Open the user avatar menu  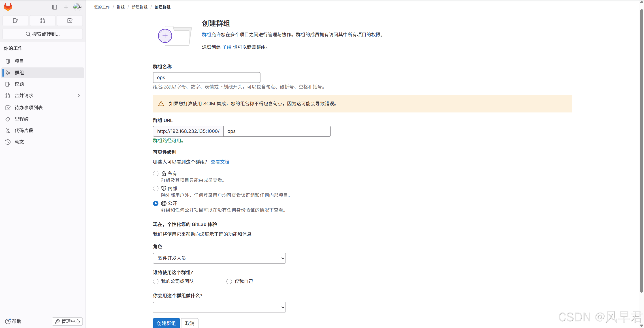(x=77, y=7)
